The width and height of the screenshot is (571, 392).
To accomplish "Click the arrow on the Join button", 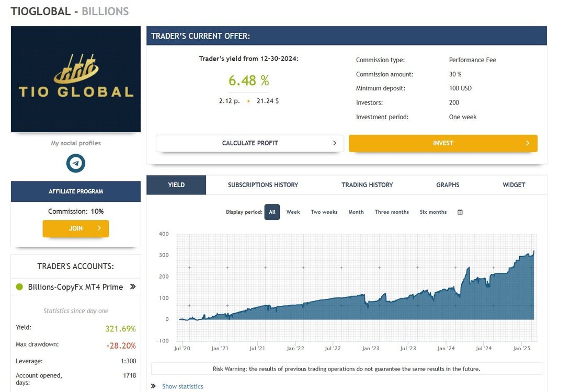I will click(99, 228).
